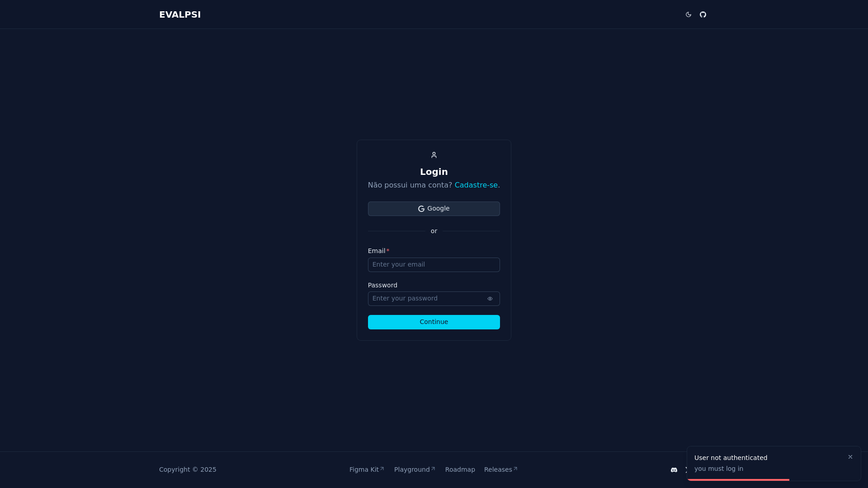The width and height of the screenshot is (868, 488).
Task: Click the Login heading text
Action: pos(434,172)
